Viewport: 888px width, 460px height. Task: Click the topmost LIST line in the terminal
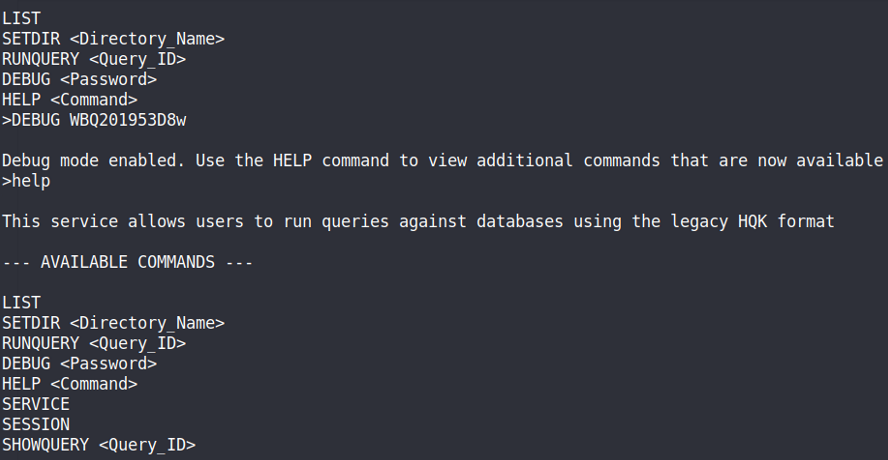tap(21, 18)
